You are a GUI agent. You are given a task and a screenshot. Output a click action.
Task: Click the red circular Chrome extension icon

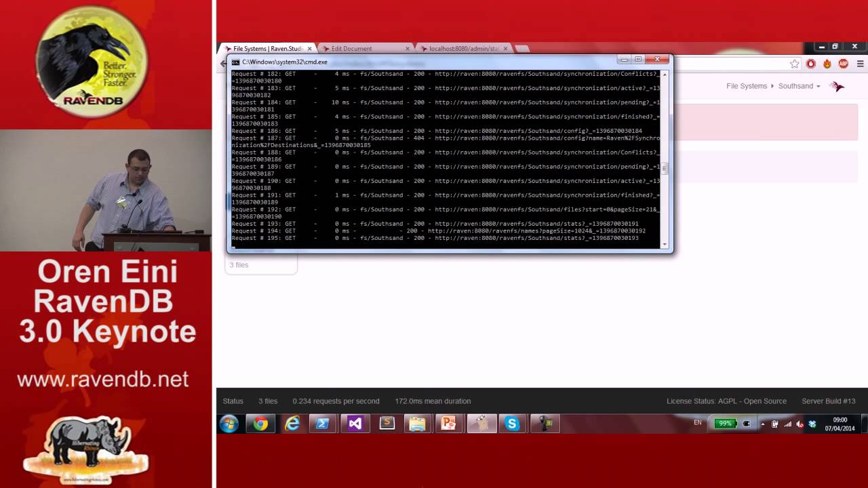click(811, 64)
